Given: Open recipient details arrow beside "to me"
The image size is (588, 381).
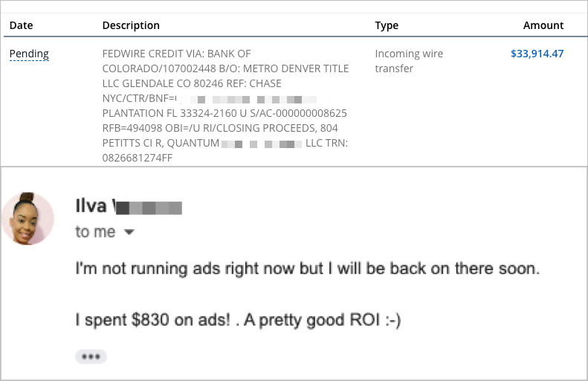Looking at the screenshot, I should (129, 233).
